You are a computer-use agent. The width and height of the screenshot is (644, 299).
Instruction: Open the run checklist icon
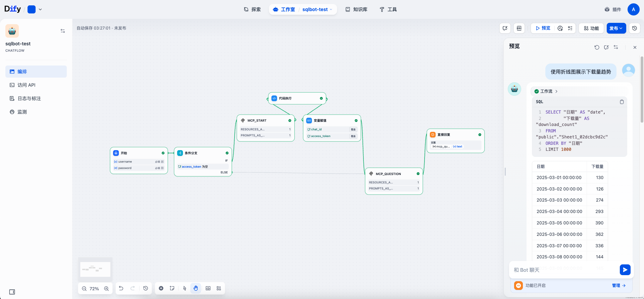pos(570,28)
